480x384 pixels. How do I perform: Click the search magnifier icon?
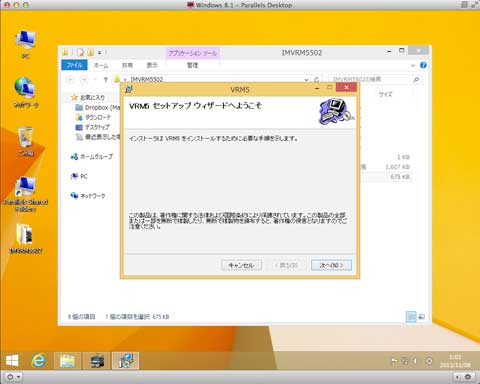click(416, 79)
